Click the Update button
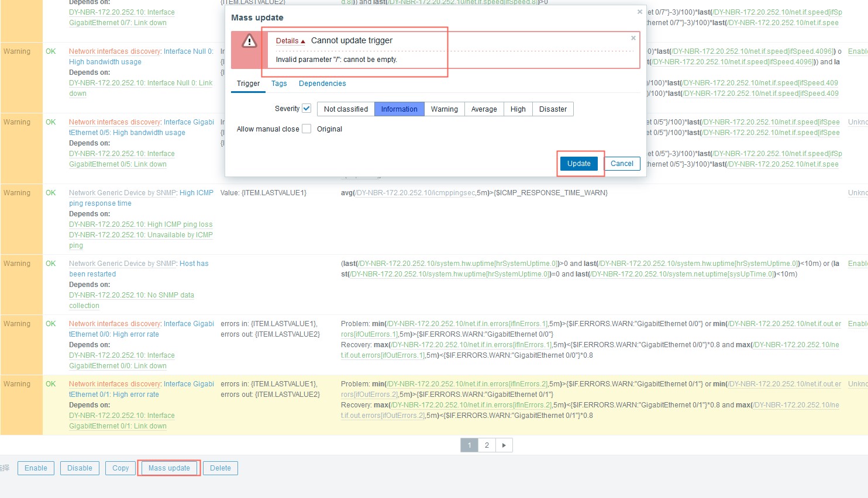Image resolution: width=868 pixels, height=498 pixels. (578, 164)
